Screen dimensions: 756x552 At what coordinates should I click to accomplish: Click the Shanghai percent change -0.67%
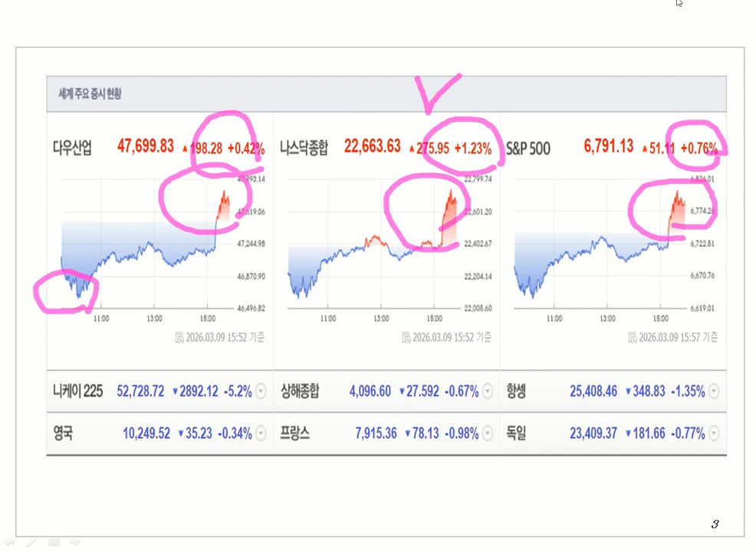click(x=462, y=391)
